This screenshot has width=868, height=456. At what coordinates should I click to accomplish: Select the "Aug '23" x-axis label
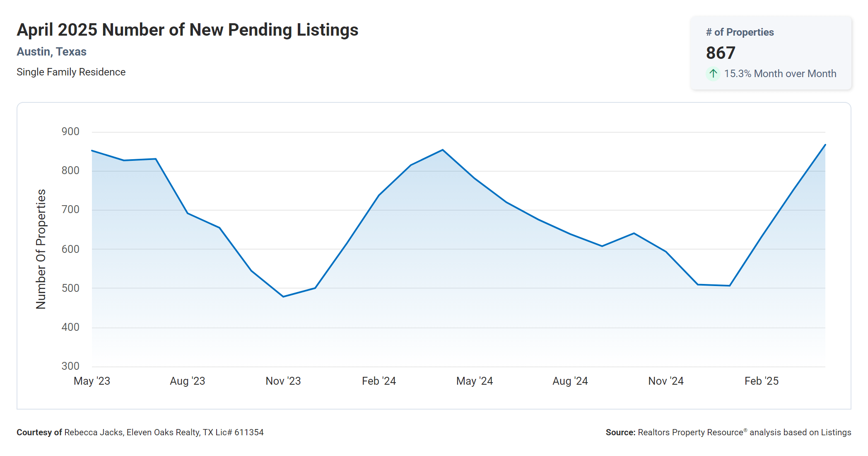click(x=188, y=381)
